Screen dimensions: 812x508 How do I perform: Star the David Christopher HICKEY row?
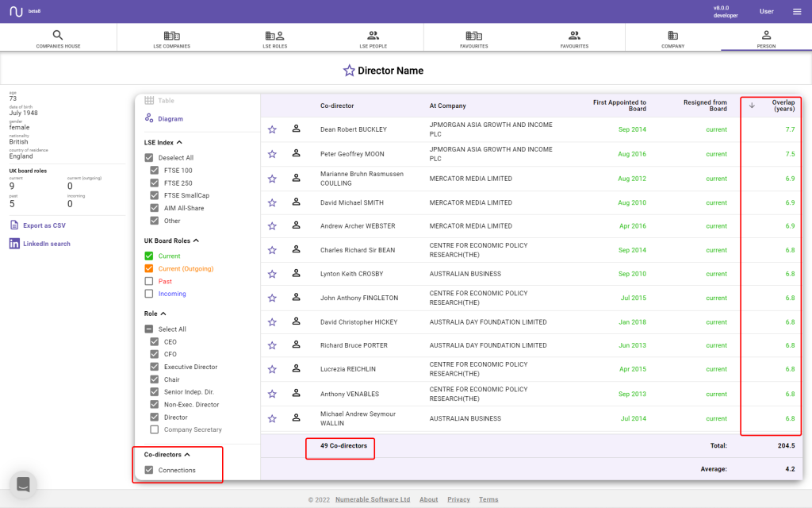[x=272, y=322]
